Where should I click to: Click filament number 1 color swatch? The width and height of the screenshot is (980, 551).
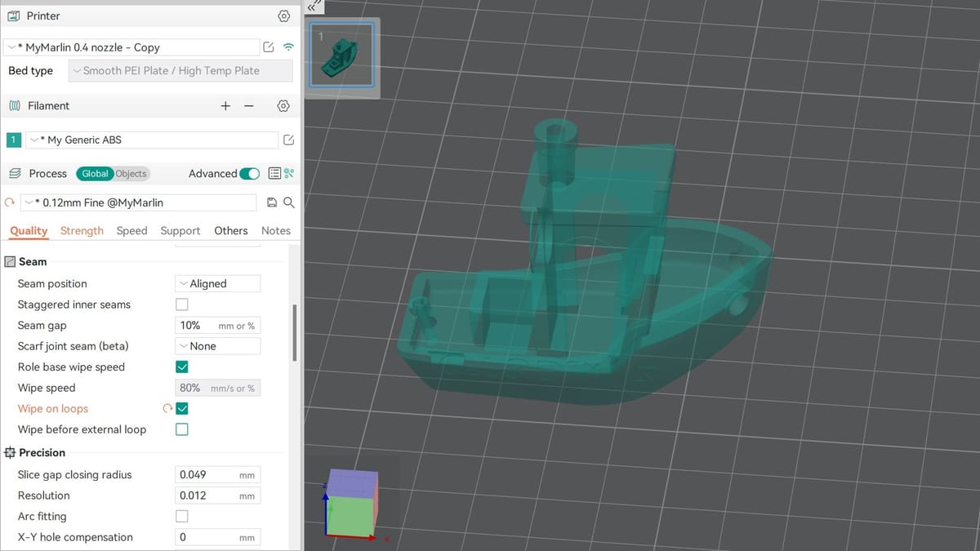coord(13,140)
